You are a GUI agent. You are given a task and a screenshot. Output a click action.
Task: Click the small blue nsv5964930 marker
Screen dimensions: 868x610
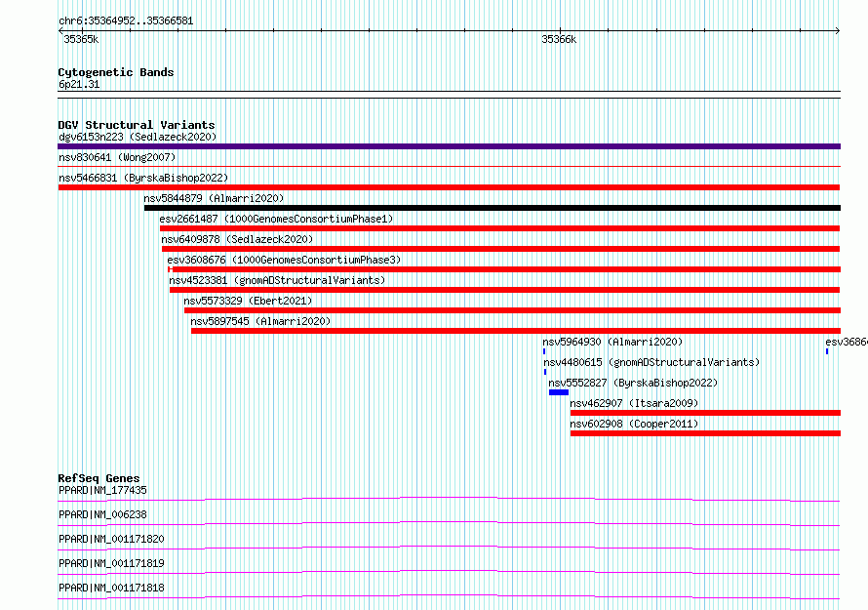pyautogui.click(x=544, y=351)
